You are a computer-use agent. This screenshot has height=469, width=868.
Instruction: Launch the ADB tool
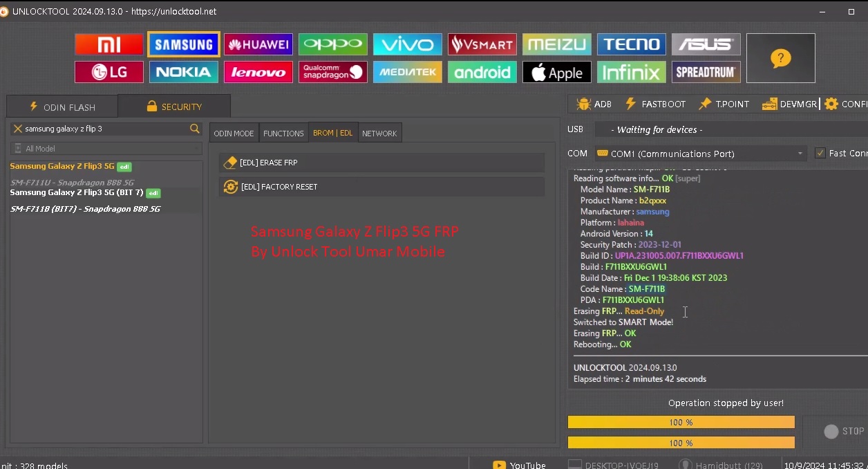click(594, 104)
